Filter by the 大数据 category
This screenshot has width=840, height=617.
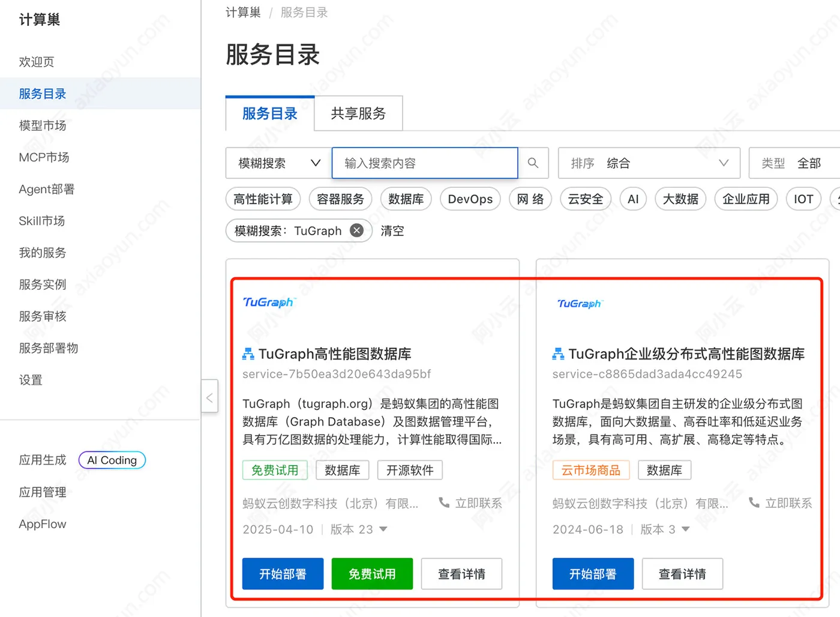point(680,199)
